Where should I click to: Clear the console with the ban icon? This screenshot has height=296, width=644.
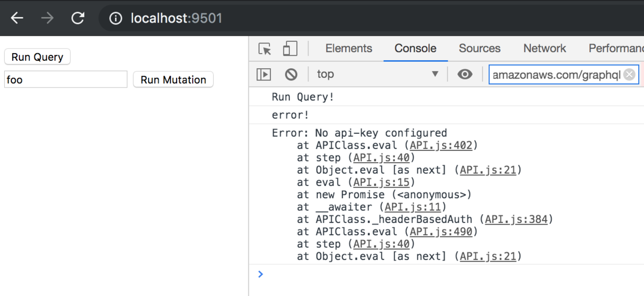[x=291, y=74]
